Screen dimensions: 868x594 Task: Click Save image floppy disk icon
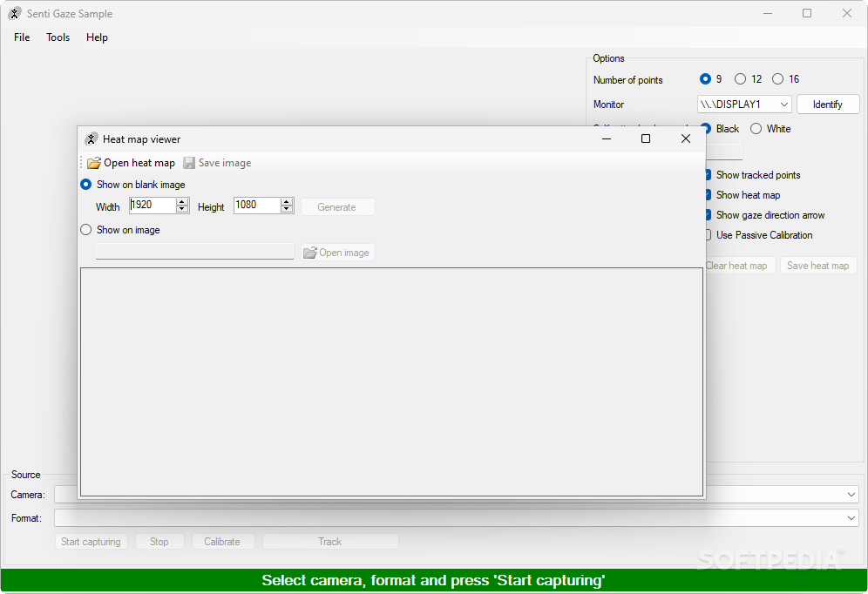pos(189,163)
